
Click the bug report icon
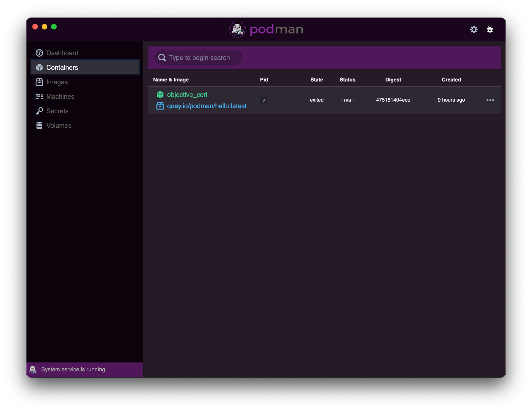490,29
